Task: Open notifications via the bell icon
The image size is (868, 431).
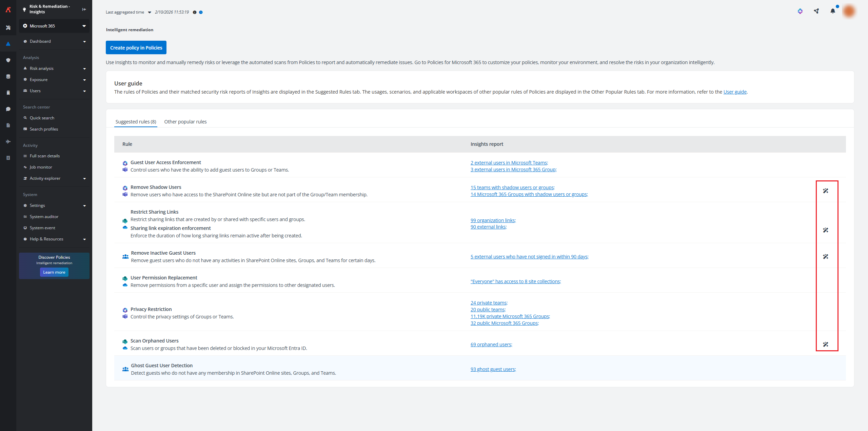Action: point(833,11)
